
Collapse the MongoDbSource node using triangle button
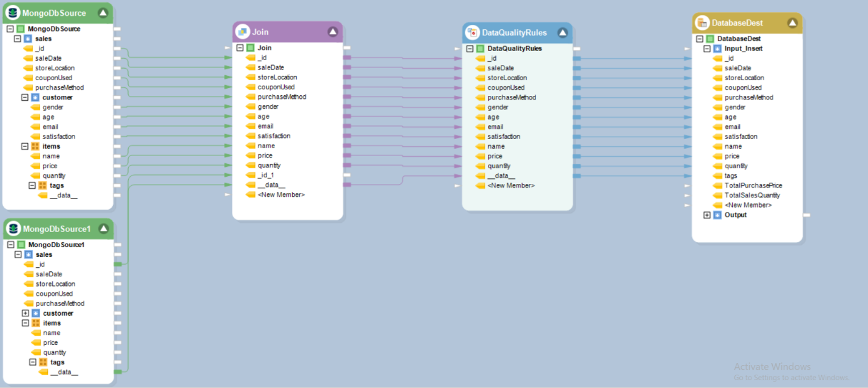click(103, 13)
